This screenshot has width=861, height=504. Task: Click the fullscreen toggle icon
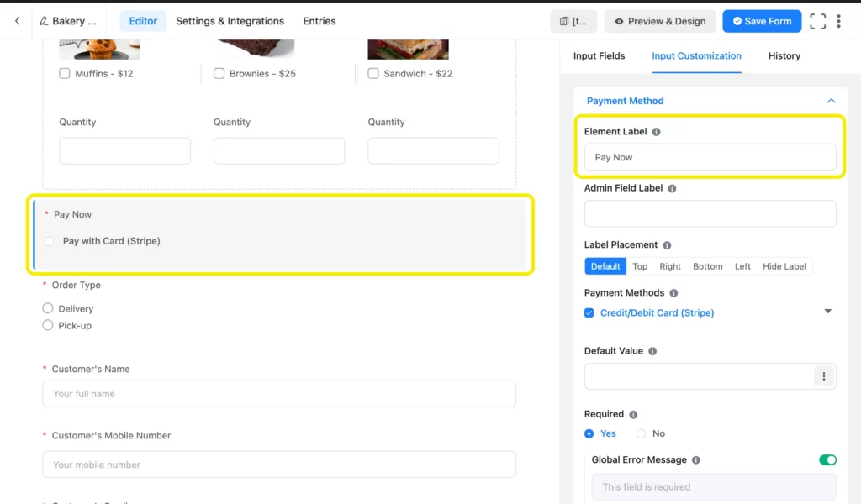(817, 21)
